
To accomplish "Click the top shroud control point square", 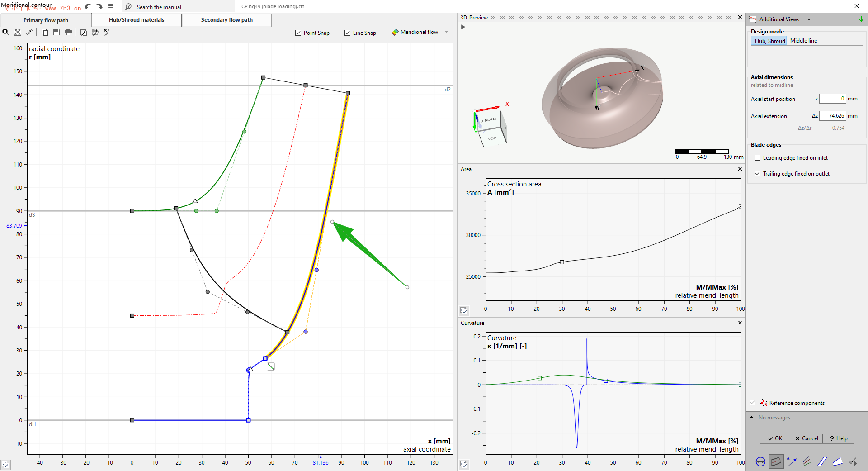I will tap(264, 78).
